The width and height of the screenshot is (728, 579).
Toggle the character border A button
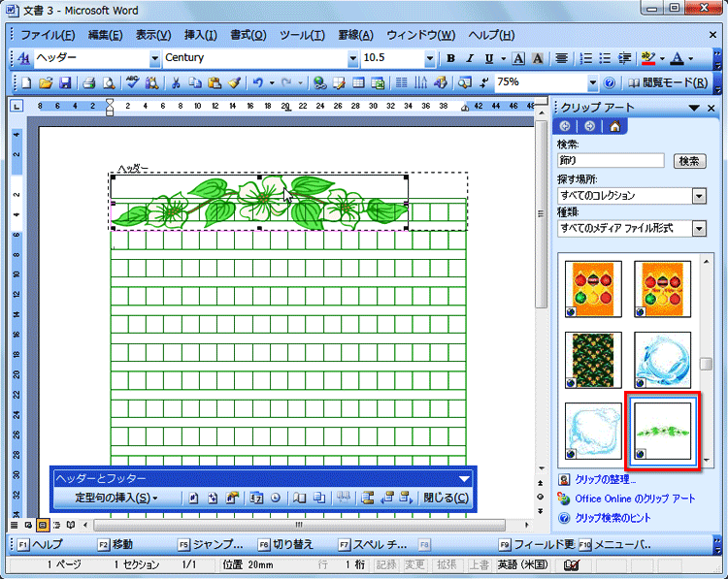click(518, 58)
